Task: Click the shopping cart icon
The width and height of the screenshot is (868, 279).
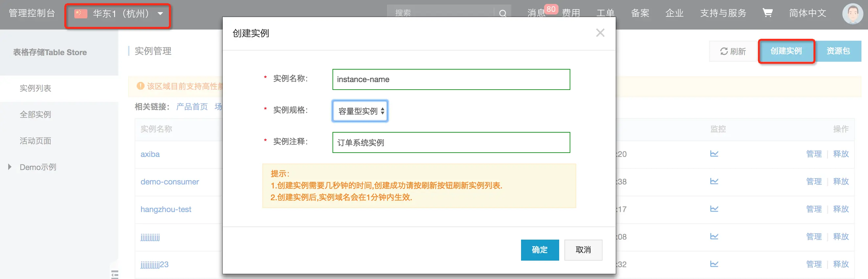Action: 767,13
